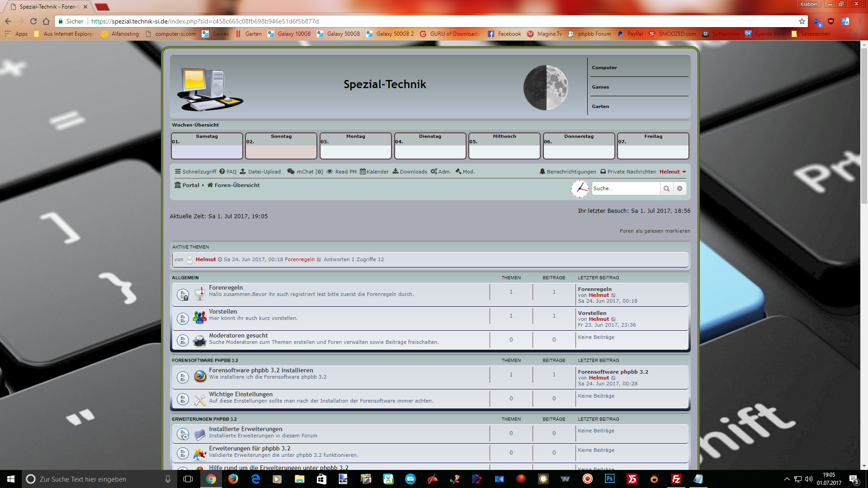Viewport: 868px width, 488px height.
Task: Click in the Suche search field
Action: coord(626,188)
